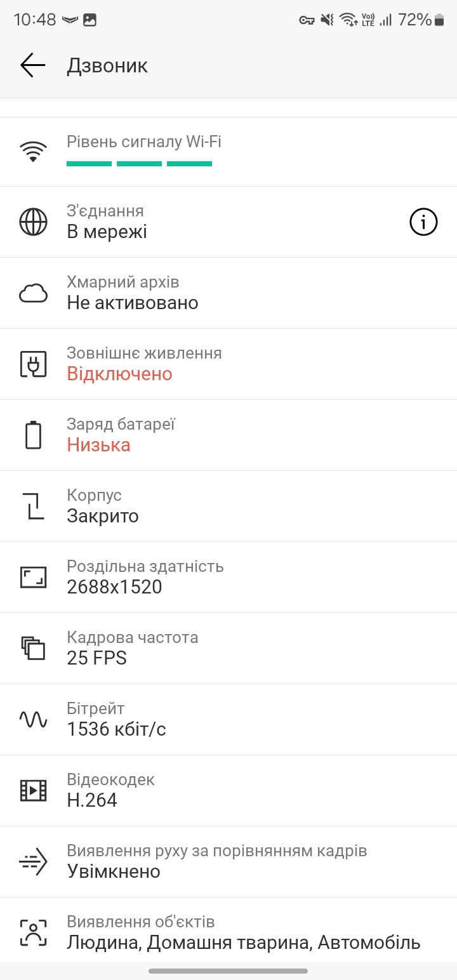Open "Виявлення об'єктів" detection types row
457x980 pixels.
coord(244,932)
